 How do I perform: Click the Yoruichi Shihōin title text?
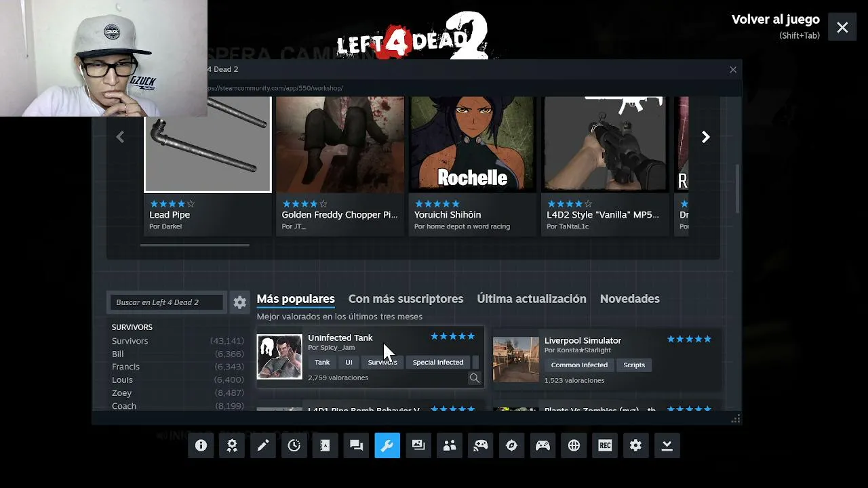pos(448,215)
